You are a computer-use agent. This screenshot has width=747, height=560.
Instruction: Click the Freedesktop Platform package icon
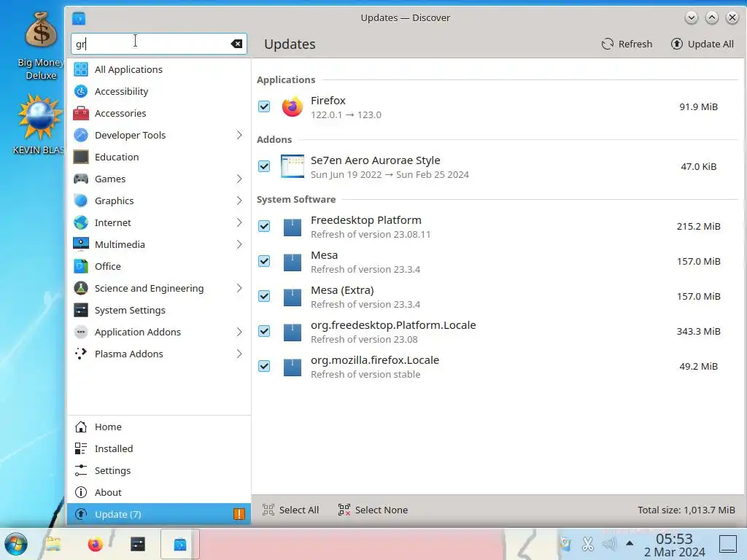[292, 227]
